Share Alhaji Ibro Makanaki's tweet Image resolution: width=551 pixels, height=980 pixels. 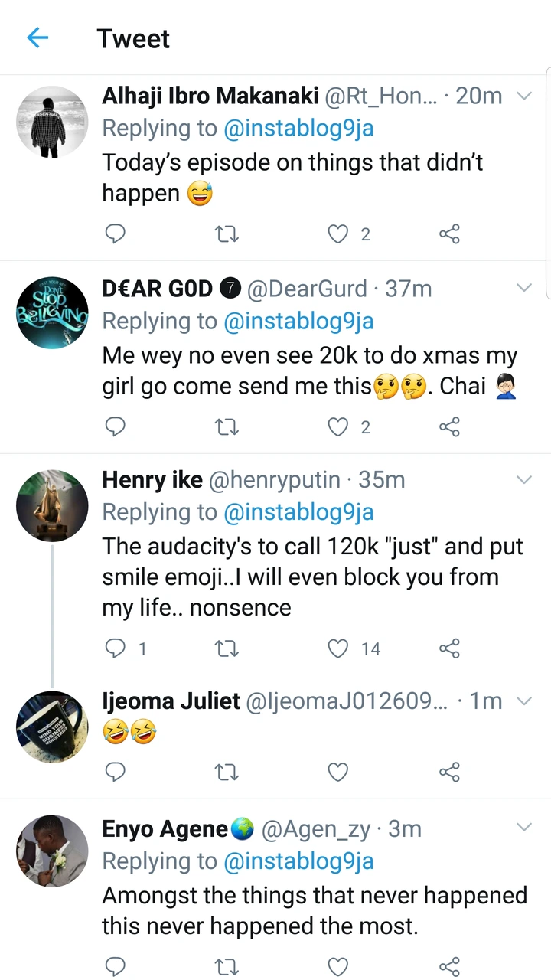(449, 234)
